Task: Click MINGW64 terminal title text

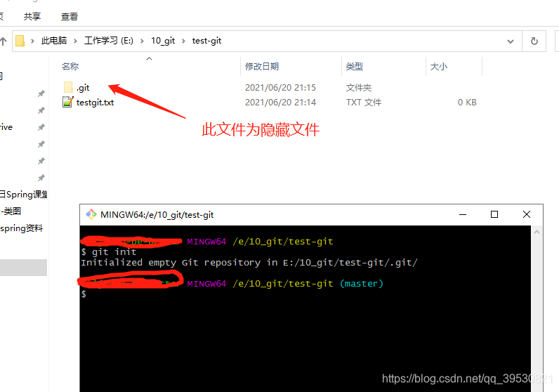Action: click(157, 215)
